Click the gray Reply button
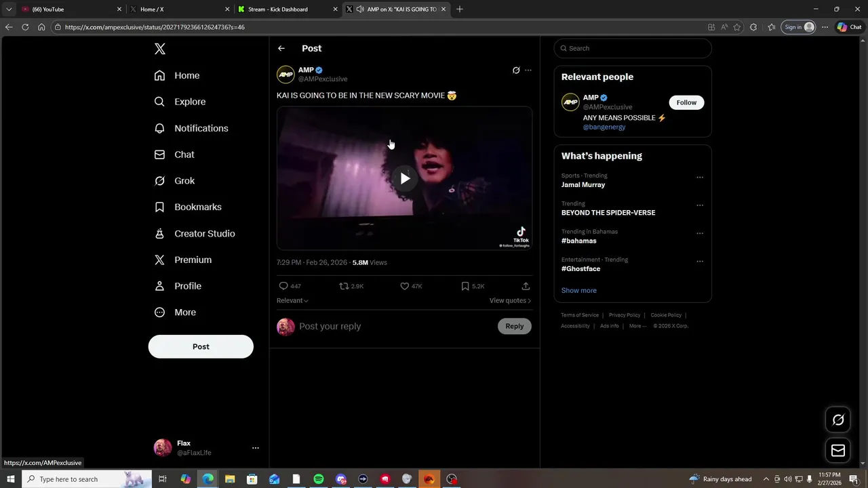Screen dimensions: 868x488 515,326
